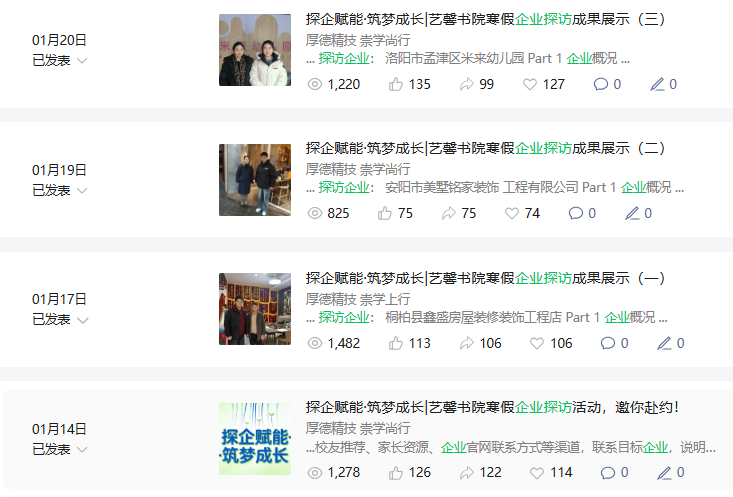Open article title 企业探访活动，邀你赴约！
The image size is (733, 497).
(492, 407)
